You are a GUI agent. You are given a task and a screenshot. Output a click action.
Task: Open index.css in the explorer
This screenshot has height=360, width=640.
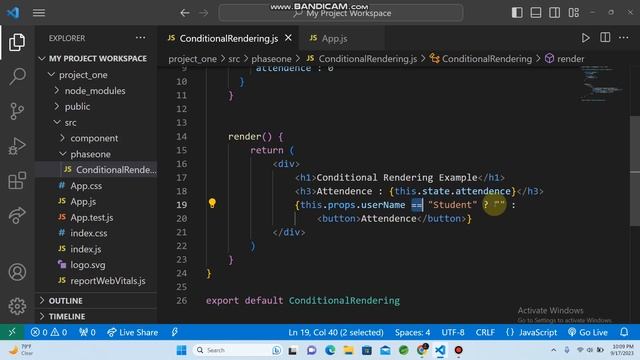click(96, 233)
